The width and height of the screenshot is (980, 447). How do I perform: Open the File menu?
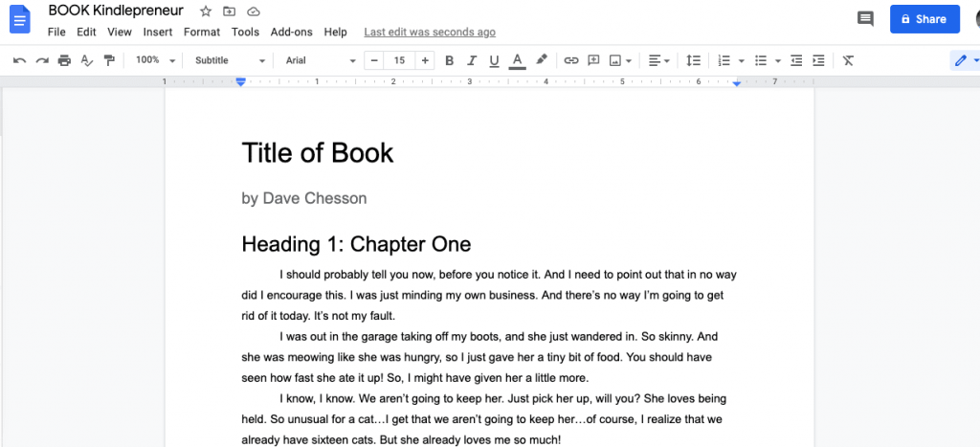(56, 32)
